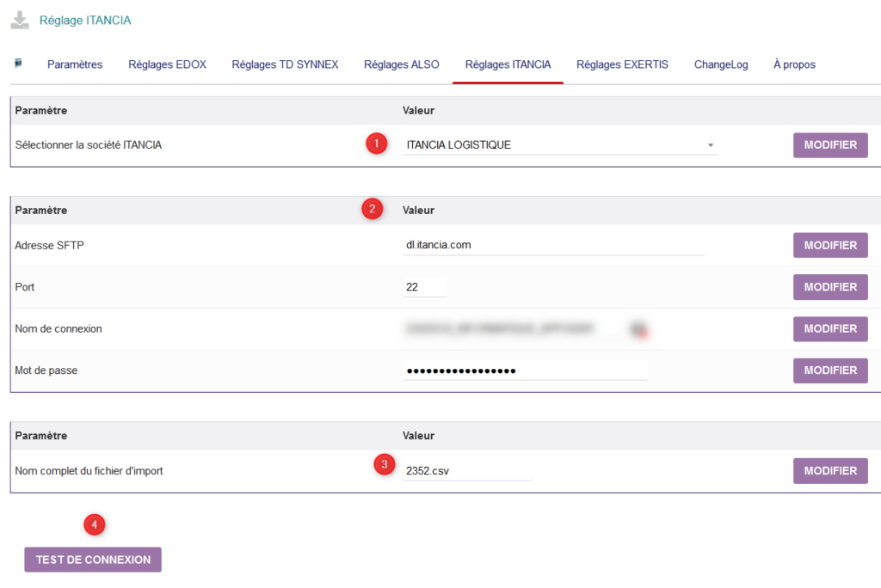The width and height of the screenshot is (881, 588).
Task: Switch to Réglages ALSO tab
Action: point(402,64)
